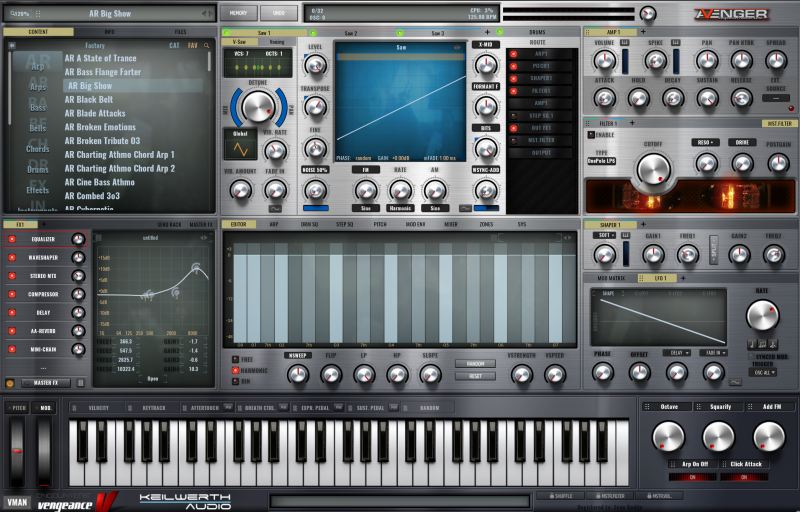Click the LFO Rate knob
Viewport: 800px width, 512px height.
[762, 316]
